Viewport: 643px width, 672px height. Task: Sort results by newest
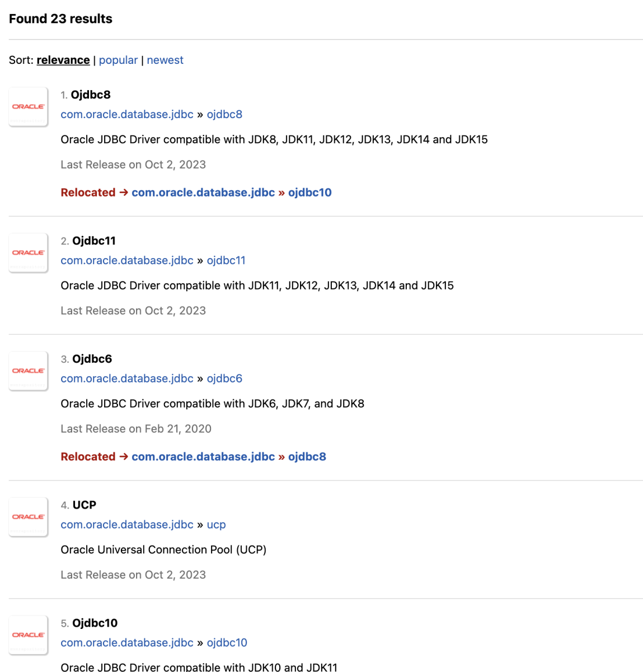point(165,60)
